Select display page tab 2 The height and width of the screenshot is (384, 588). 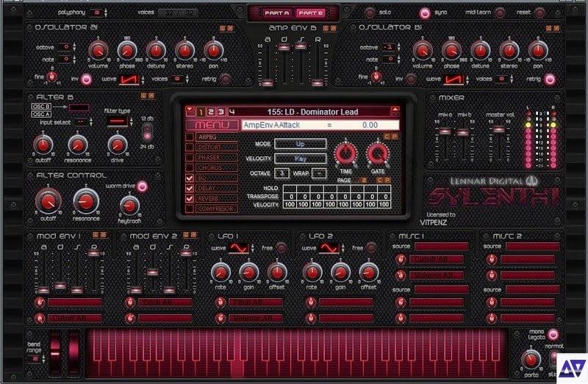[211, 112]
